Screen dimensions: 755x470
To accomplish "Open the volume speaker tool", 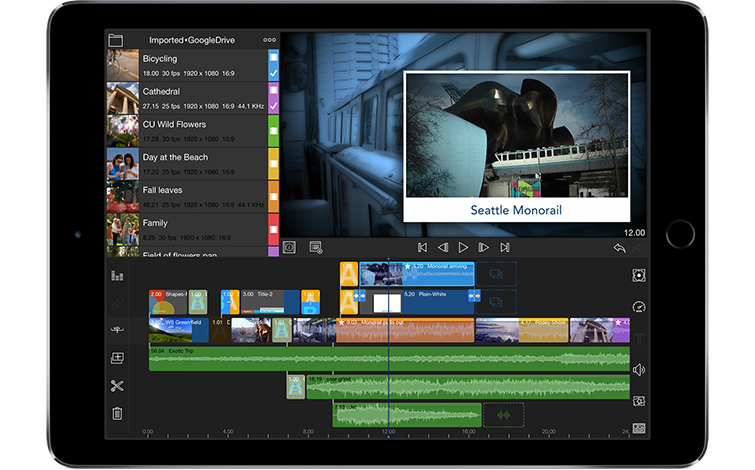I will 638,369.
